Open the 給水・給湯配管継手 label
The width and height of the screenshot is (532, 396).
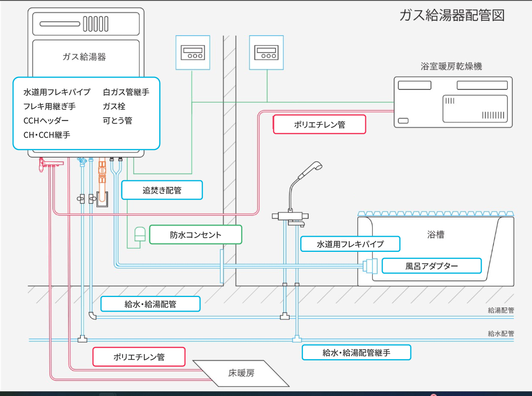(x=356, y=352)
